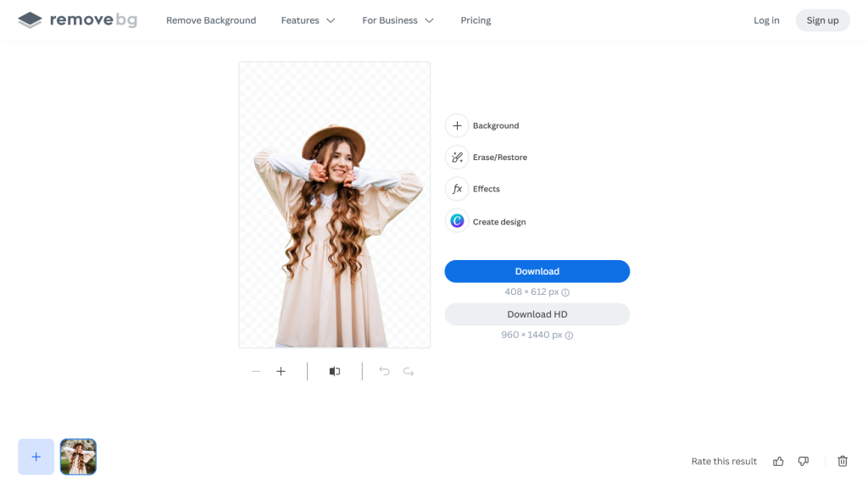Redo the last edit
This screenshot has width=868, height=488.
point(409,371)
